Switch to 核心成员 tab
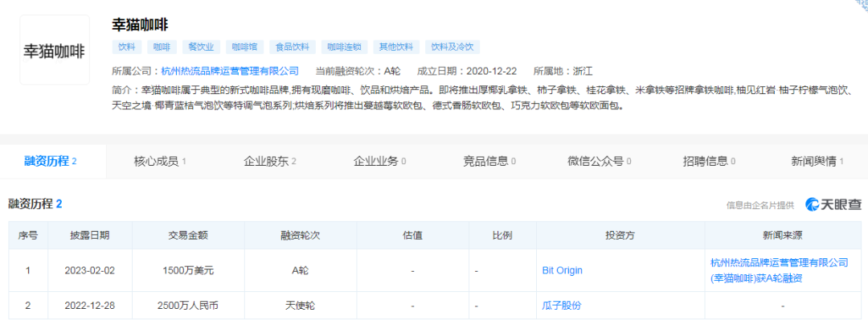 (x=160, y=162)
